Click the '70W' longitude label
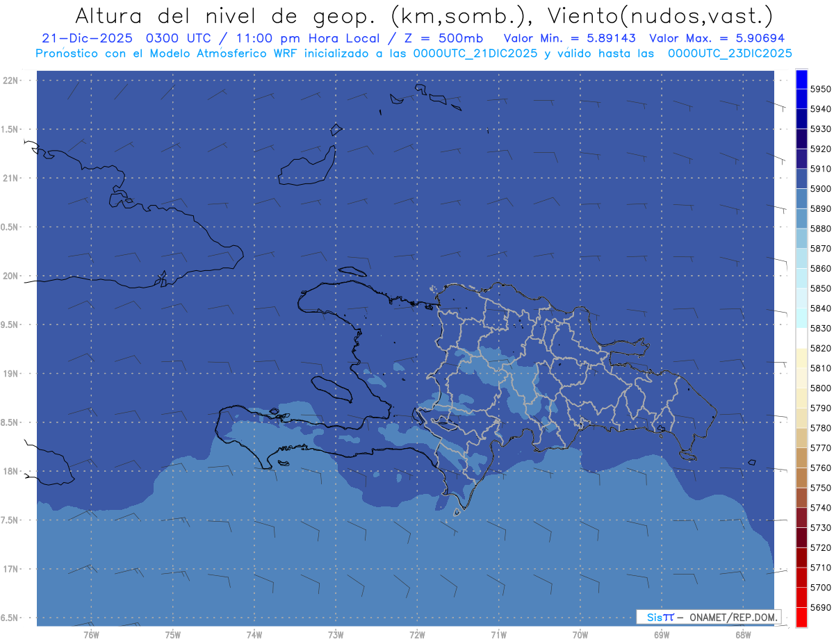The height and width of the screenshot is (644, 834). [580, 635]
